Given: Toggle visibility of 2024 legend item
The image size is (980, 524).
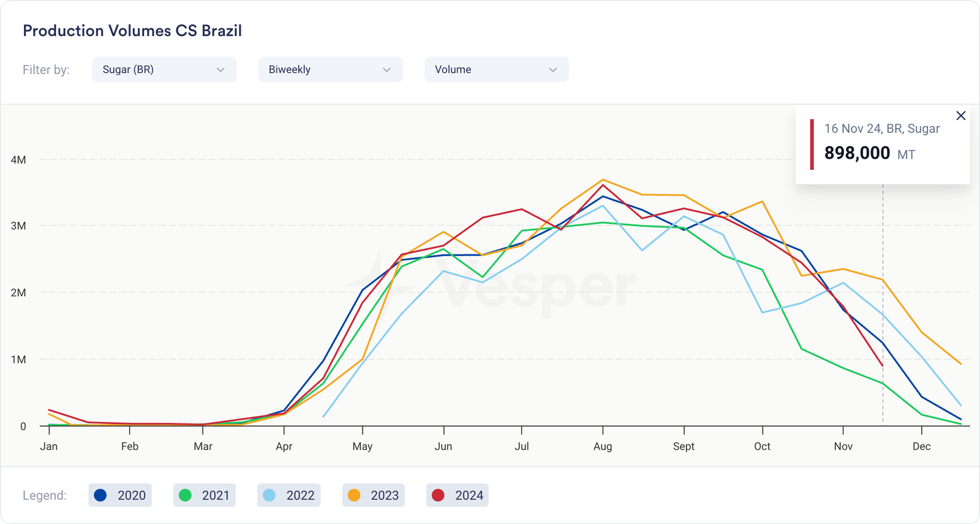Looking at the screenshot, I should pyautogui.click(x=457, y=495).
